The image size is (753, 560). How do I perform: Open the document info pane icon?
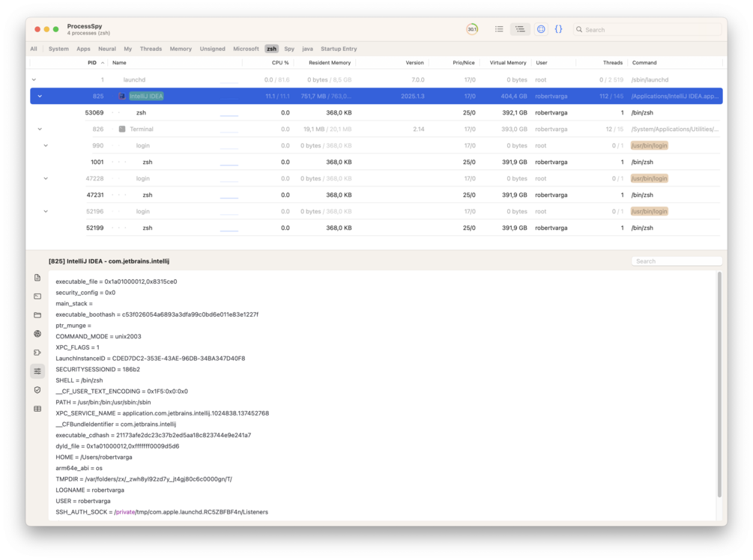(x=37, y=278)
